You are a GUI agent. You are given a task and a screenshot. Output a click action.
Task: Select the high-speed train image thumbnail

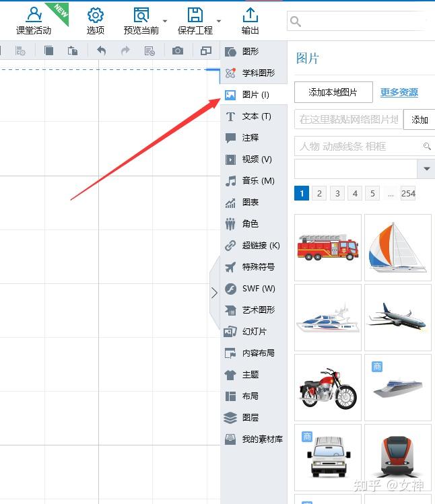[398, 458]
